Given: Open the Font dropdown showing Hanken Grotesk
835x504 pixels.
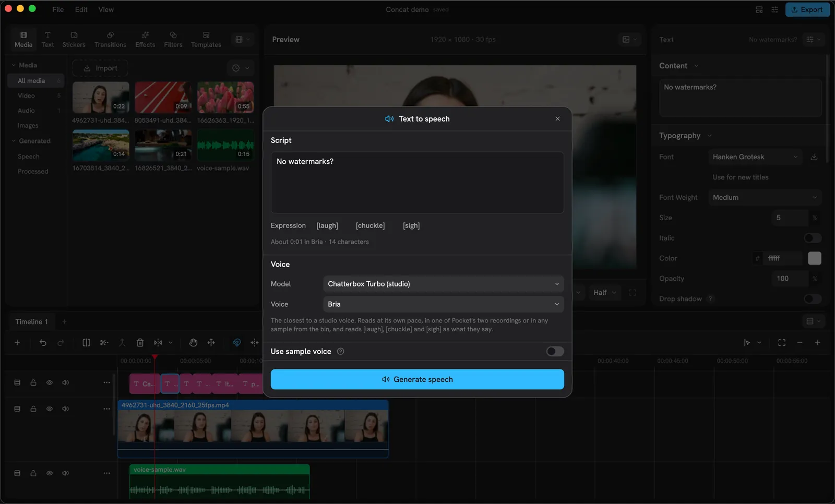Looking at the screenshot, I should (x=755, y=157).
